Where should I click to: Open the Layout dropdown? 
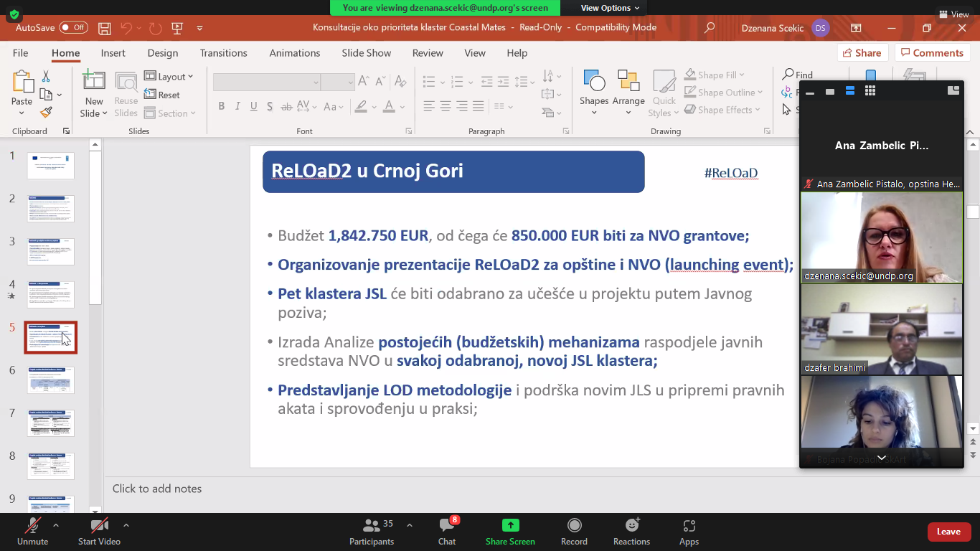tap(169, 76)
